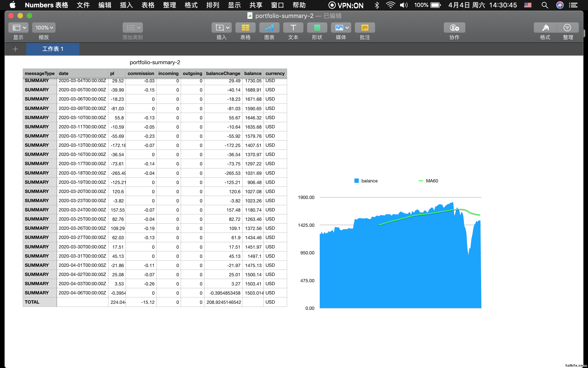Open the Format (格式) inspector
Viewport: 588px width, 368px height.
point(545,28)
